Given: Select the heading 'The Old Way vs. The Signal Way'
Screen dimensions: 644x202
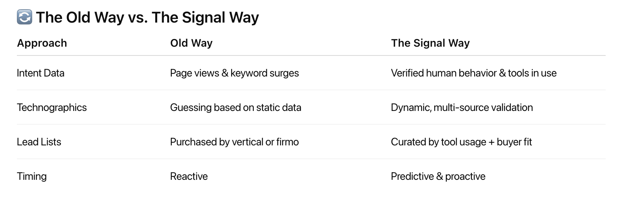Looking at the screenshot, I should point(148,18).
